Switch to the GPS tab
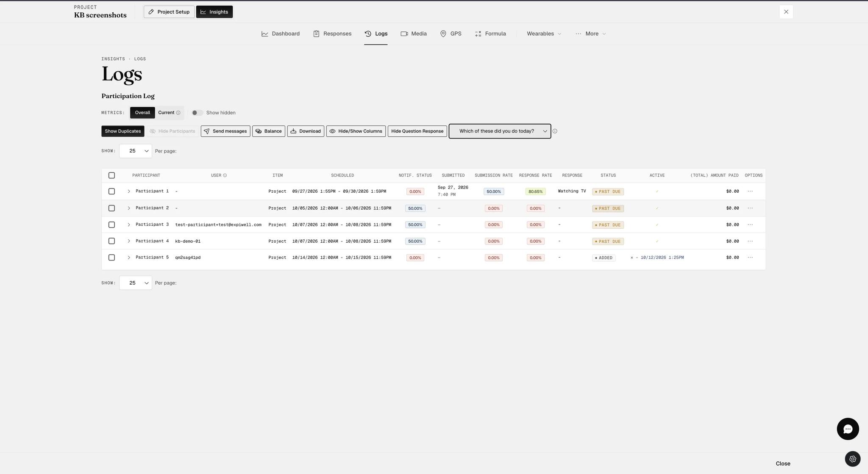 click(451, 34)
